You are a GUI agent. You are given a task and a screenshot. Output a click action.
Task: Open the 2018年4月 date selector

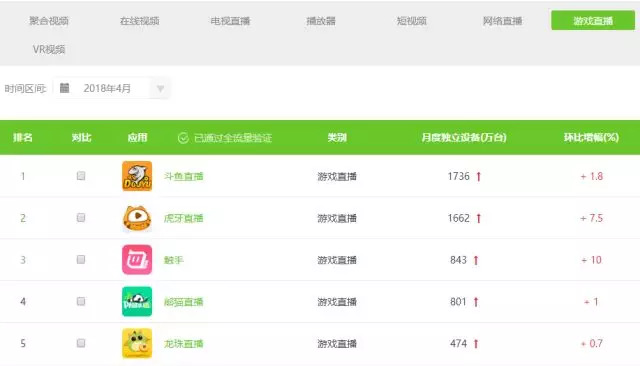112,88
